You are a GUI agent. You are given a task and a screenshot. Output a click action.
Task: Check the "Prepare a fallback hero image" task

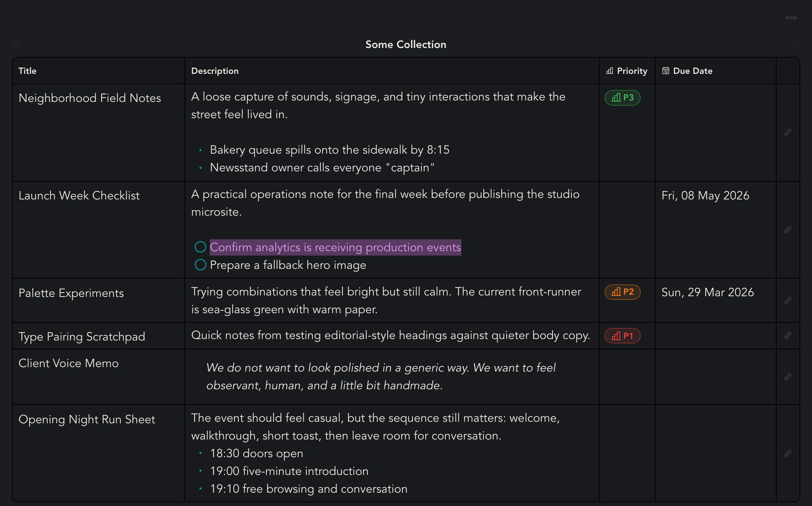pyautogui.click(x=200, y=264)
